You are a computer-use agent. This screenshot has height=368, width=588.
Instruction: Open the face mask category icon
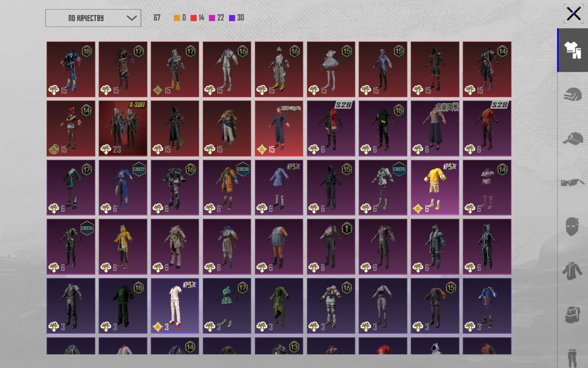click(572, 227)
